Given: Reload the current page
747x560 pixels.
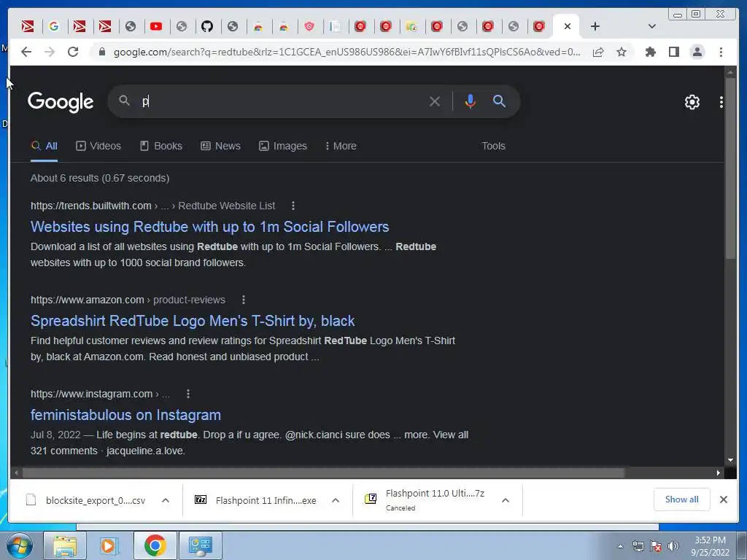Looking at the screenshot, I should [72, 52].
